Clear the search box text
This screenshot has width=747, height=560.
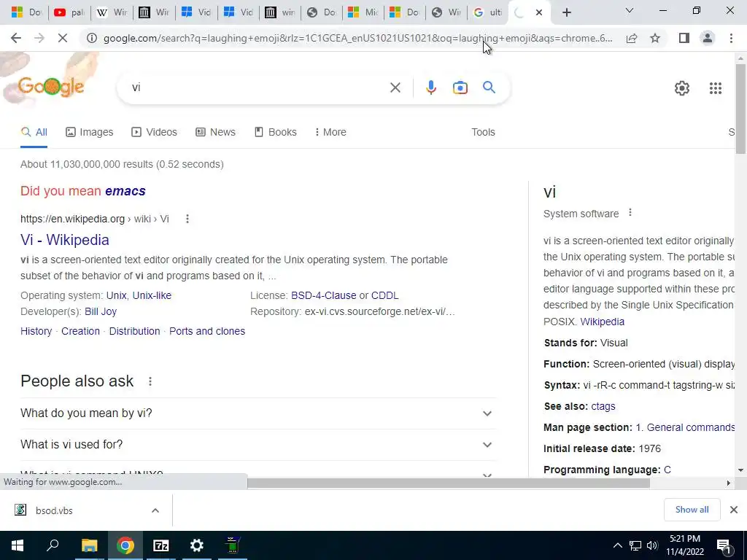pos(395,87)
